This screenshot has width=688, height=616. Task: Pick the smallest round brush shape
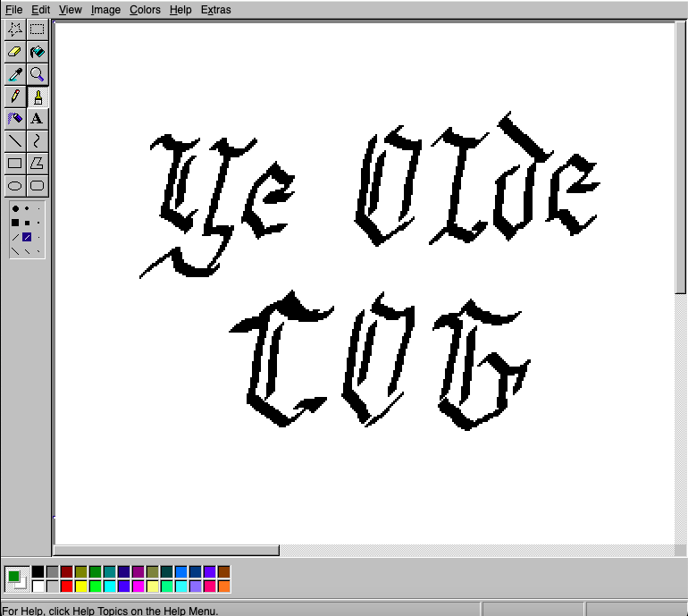coord(38,209)
